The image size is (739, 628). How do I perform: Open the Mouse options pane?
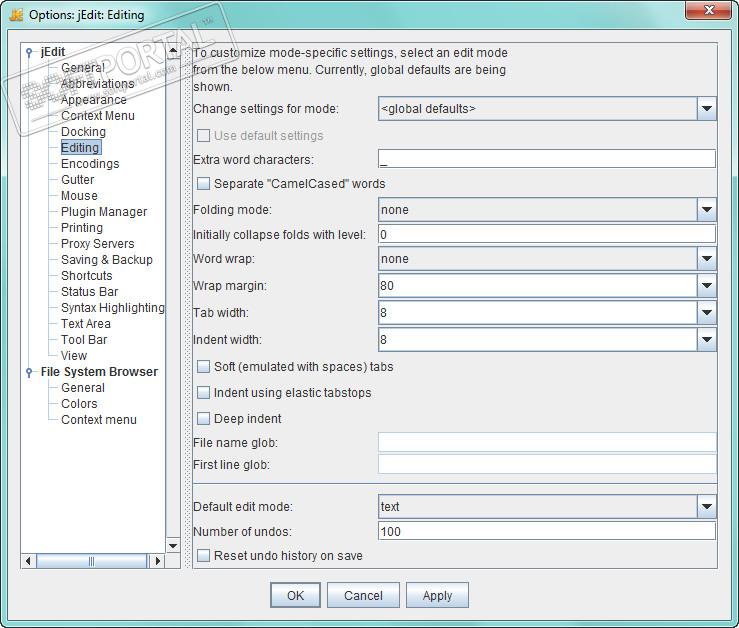click(79, 196)
